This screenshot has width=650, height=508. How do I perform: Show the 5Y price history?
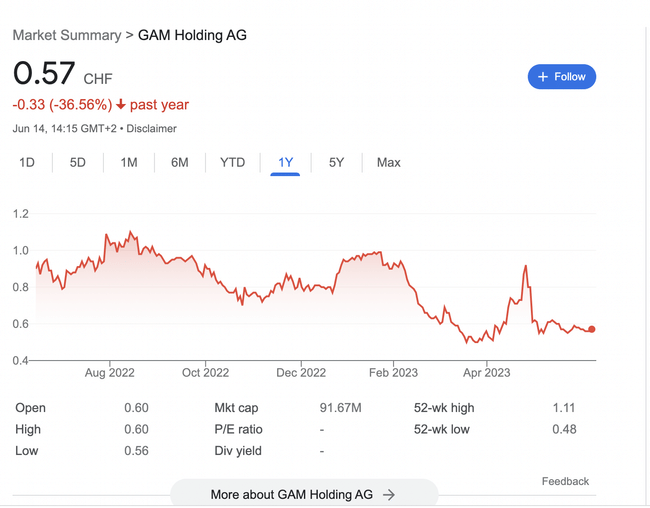click(336, 162)
